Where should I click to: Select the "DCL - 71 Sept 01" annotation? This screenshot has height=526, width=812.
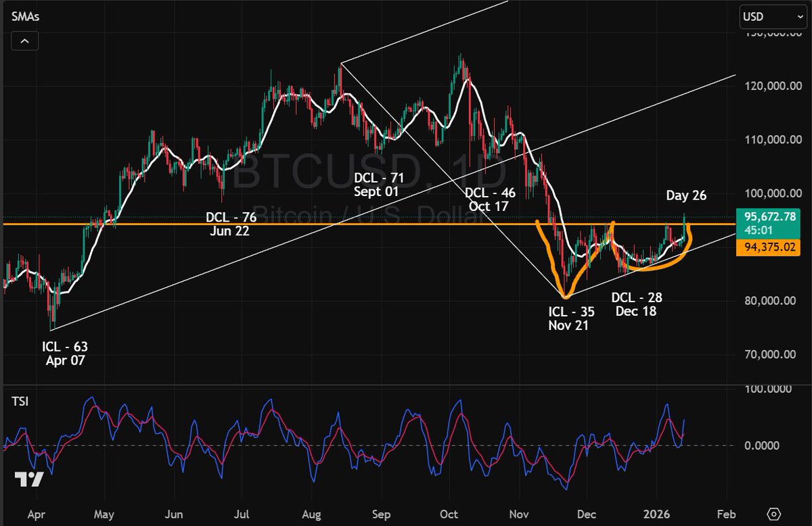coord(379,185)
